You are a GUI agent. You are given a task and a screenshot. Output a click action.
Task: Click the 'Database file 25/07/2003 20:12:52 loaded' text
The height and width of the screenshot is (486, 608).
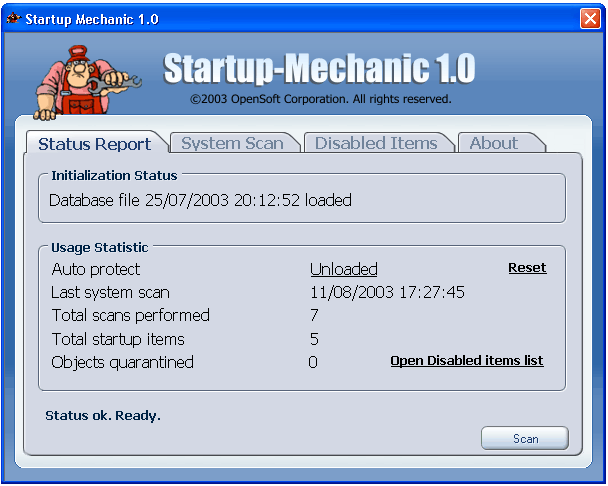[200, 201]
